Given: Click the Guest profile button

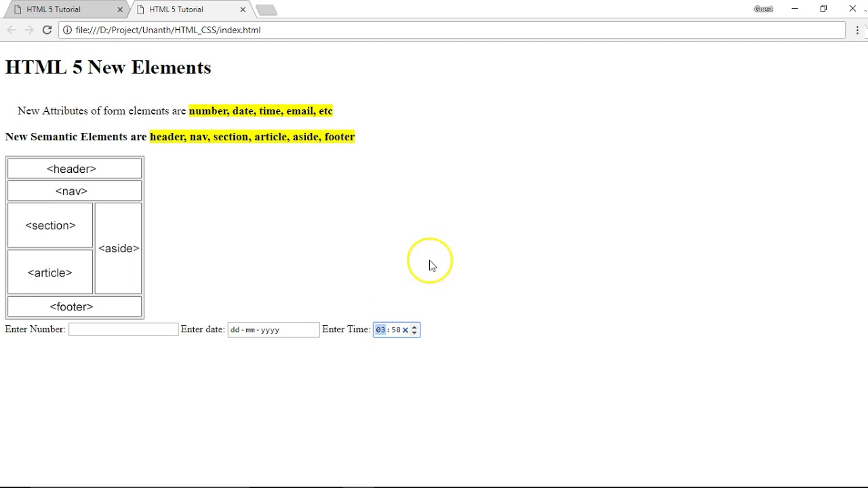Looking at the screenshot, I should point(764,9).
